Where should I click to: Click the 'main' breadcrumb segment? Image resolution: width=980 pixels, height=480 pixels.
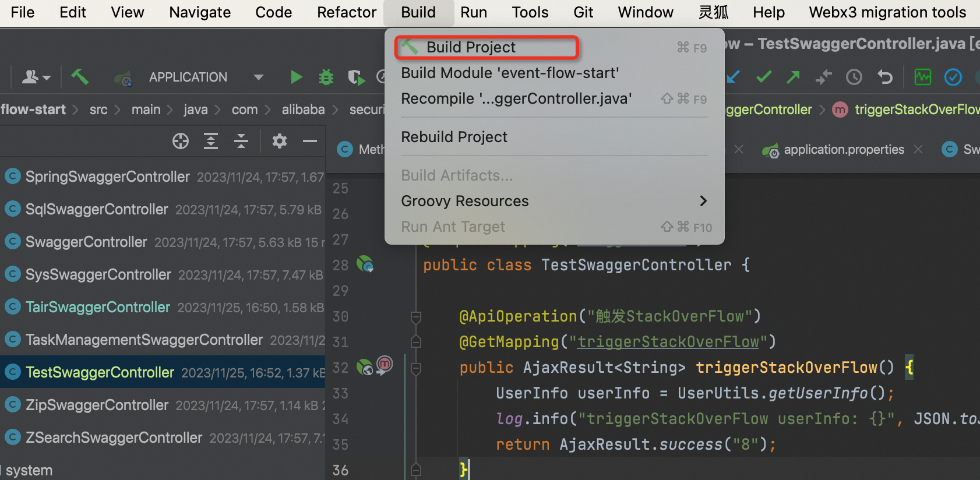click(146, 110)
